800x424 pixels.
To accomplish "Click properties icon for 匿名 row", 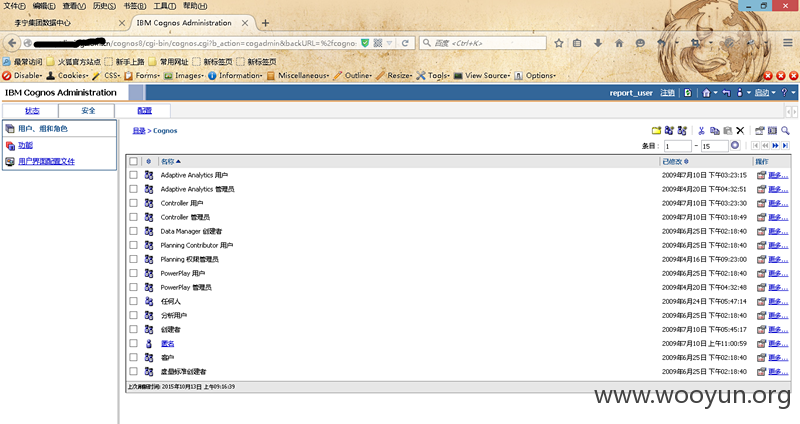I will point(761,343).
